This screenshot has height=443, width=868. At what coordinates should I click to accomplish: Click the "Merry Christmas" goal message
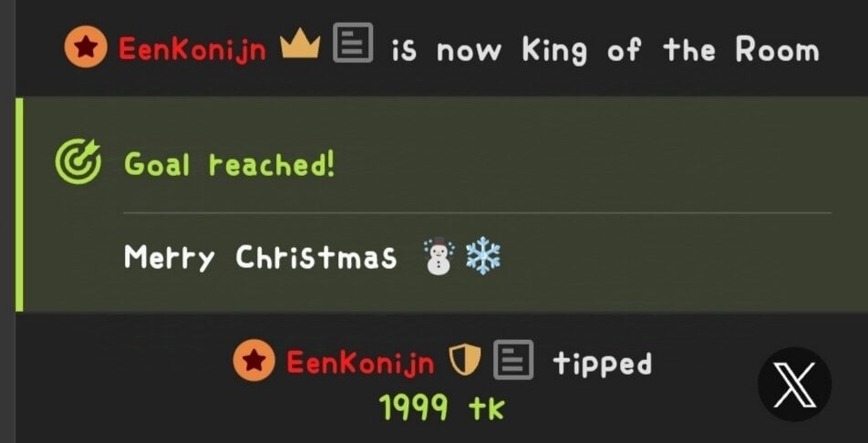point(260,257)
